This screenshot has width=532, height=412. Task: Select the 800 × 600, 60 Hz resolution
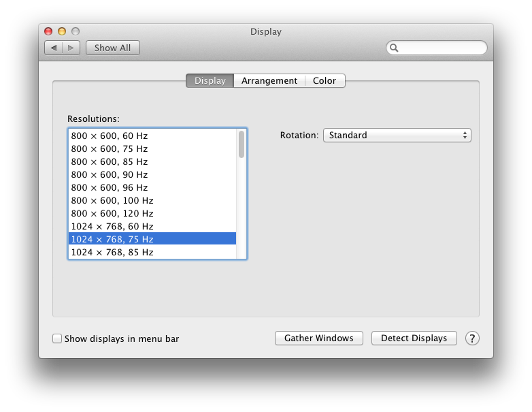tap(152, 136)
